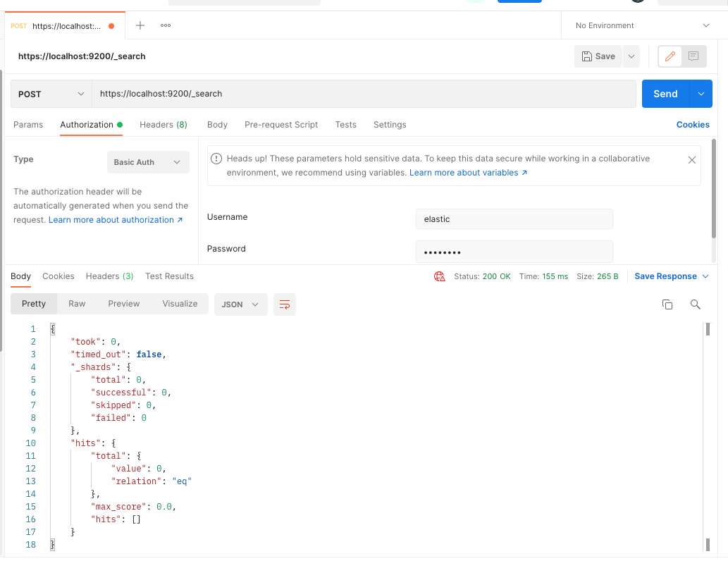Copy the response body
728x561 pixels.
[667, 304]
